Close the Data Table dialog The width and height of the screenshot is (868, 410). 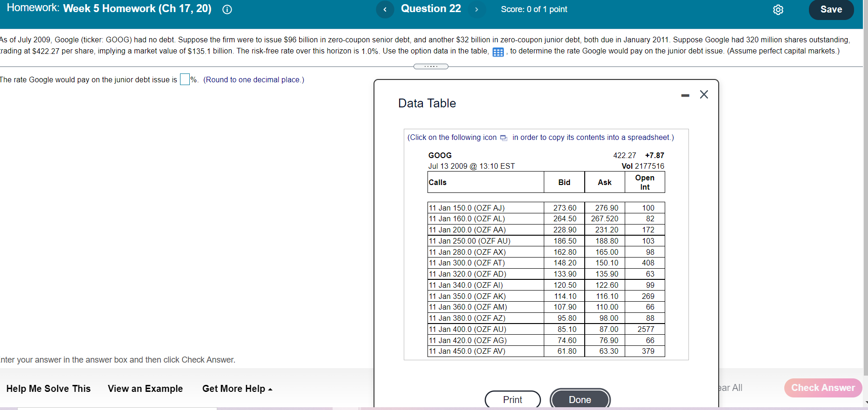(704, 94)
